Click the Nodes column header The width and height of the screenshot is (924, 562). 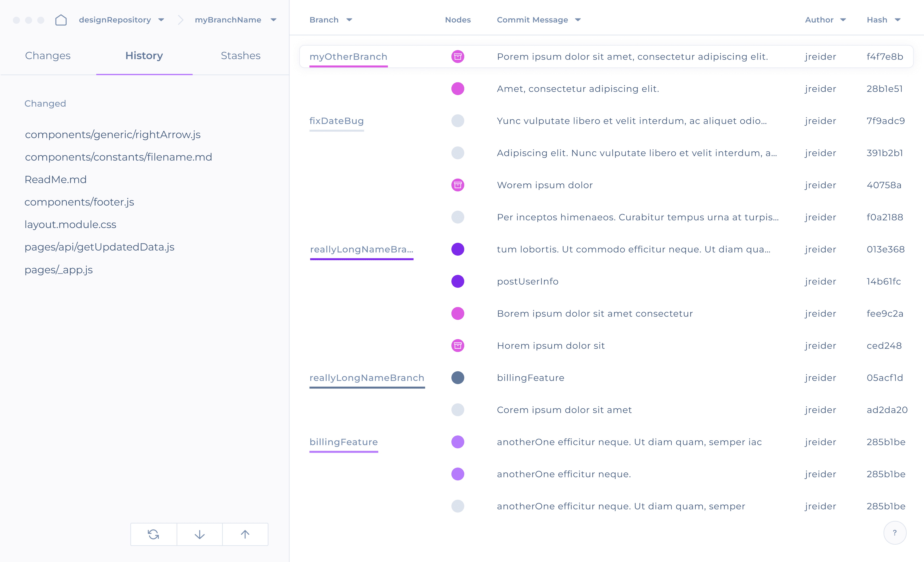click(457, 20)
